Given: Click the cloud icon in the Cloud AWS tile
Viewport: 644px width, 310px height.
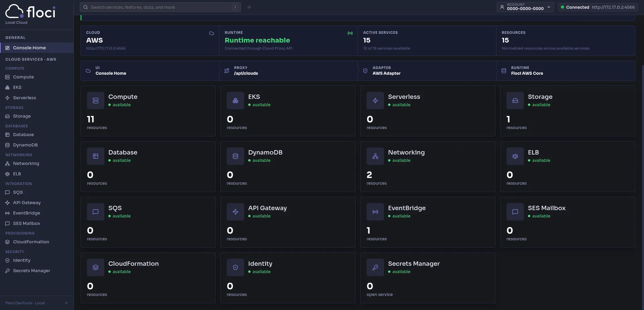Looking at the screenshot, I should 212,33.
